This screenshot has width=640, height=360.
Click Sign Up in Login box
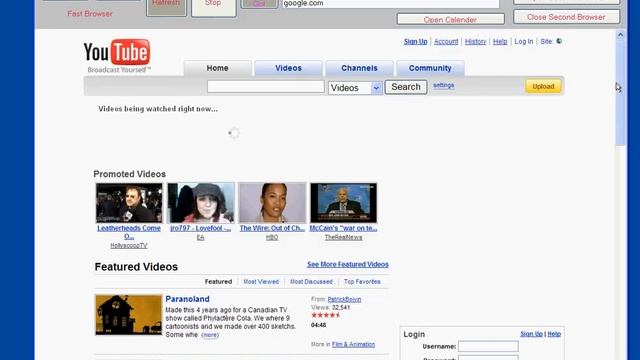pyautogui.click(x=531, y=334)
